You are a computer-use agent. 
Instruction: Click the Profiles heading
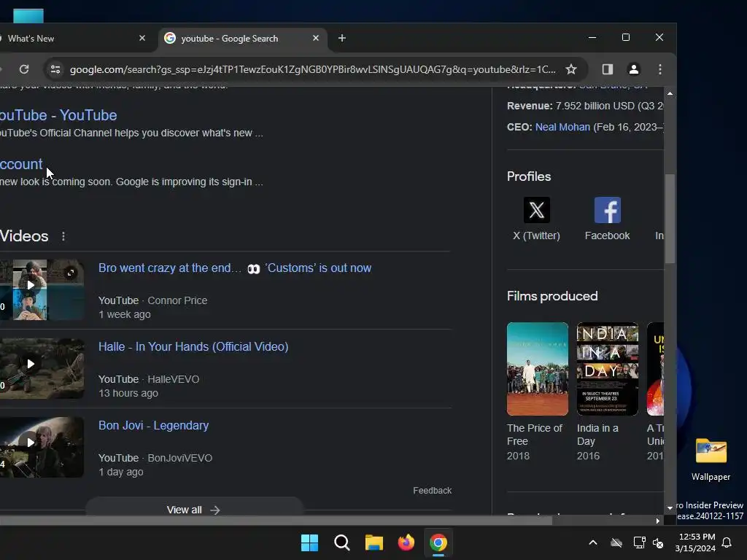pyautogui.click(x=529, y=176)
